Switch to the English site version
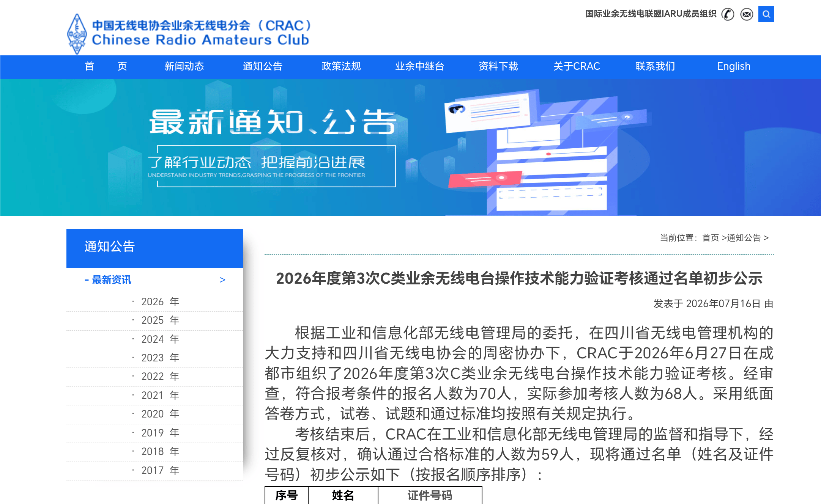Image resolution: width=821 pixels, height=504 pixels. click(734, 66)
